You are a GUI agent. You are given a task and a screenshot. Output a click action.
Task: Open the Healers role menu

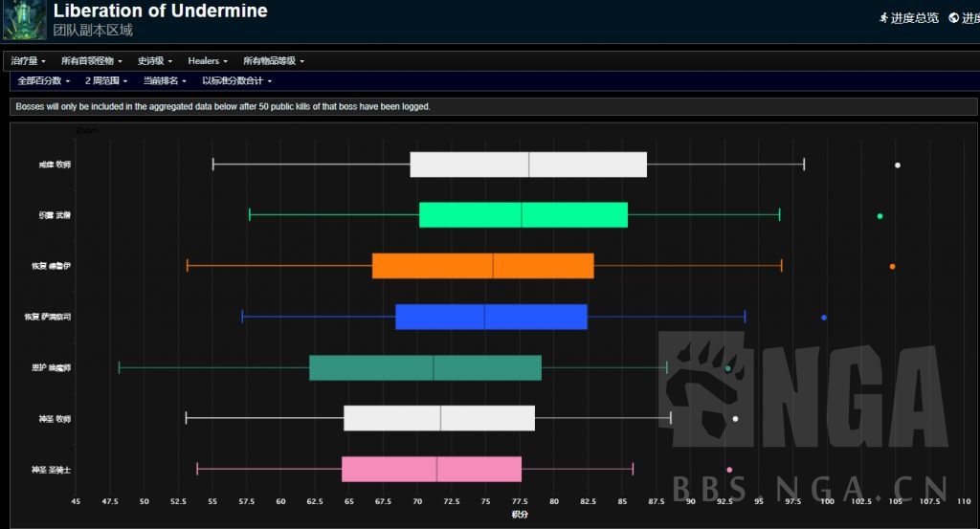point(208,61)
